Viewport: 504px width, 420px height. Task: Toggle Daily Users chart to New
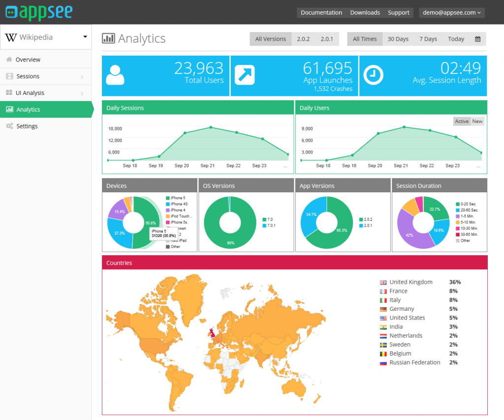pos(477,121)
